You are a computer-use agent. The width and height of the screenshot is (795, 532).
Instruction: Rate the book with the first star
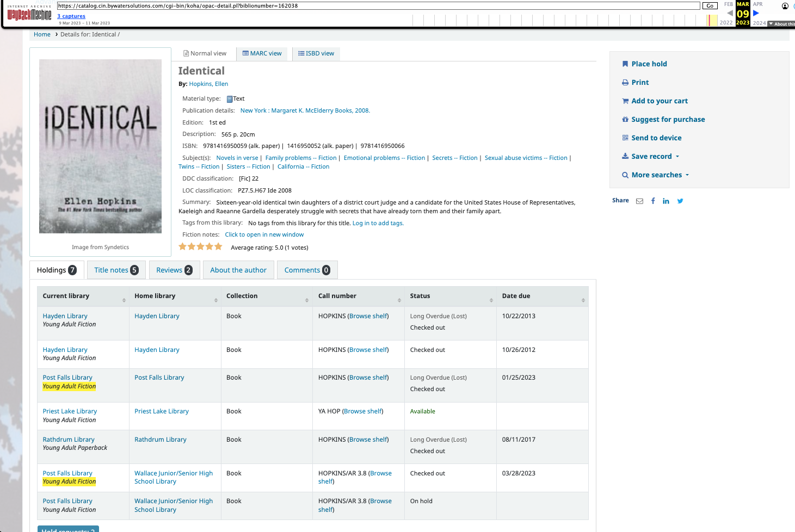tap(183, 246)
